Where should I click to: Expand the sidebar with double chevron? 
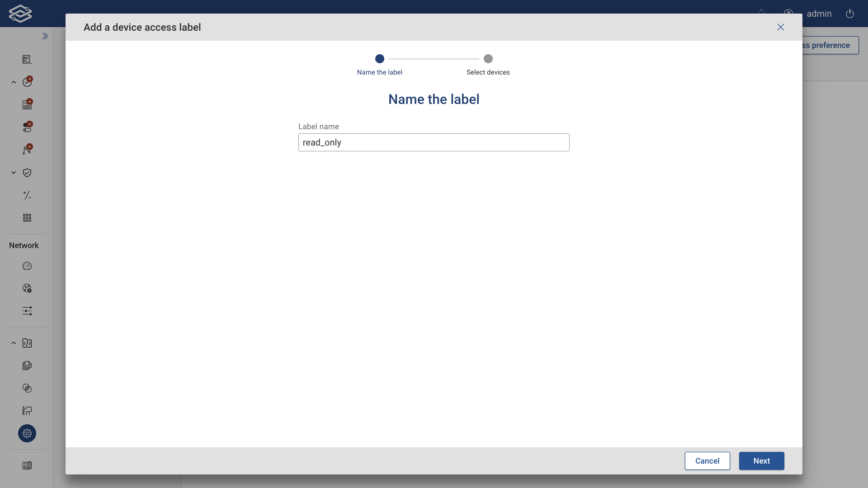[45, 36]
